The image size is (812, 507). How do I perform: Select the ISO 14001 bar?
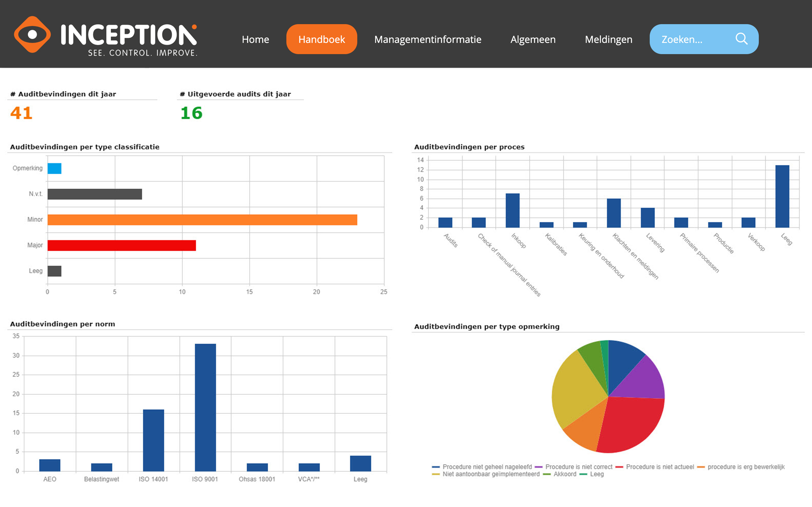coord(153,440)
